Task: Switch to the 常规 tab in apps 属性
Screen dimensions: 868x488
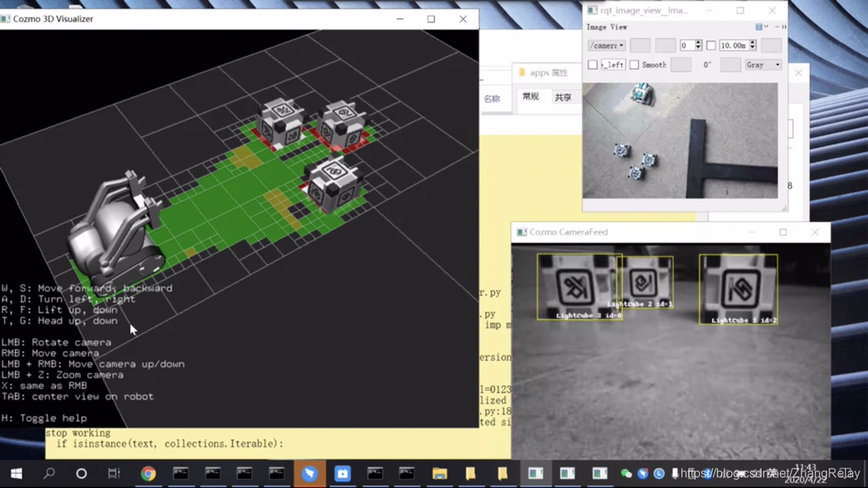Action: point(531,97)
